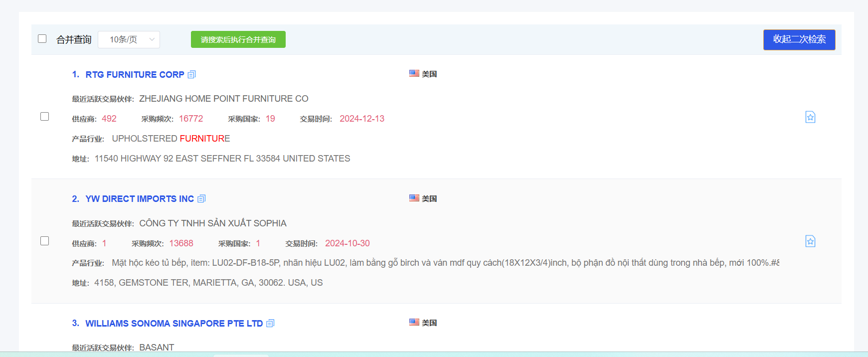Tick the 合并查询 select-all checkbox
Image resolution: width=868 pixels, height=357 pixels.
(42, 39)
